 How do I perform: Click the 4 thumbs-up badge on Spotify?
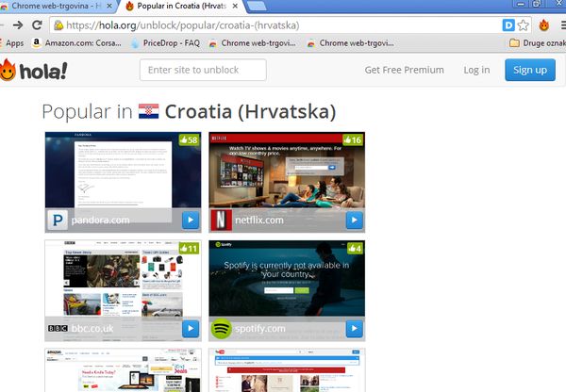(355, 248)
